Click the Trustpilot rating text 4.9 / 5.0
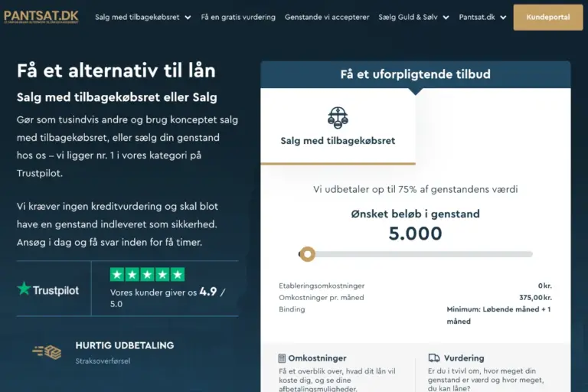The width and height of the screenshot is (588, 392). coord(168,298)
